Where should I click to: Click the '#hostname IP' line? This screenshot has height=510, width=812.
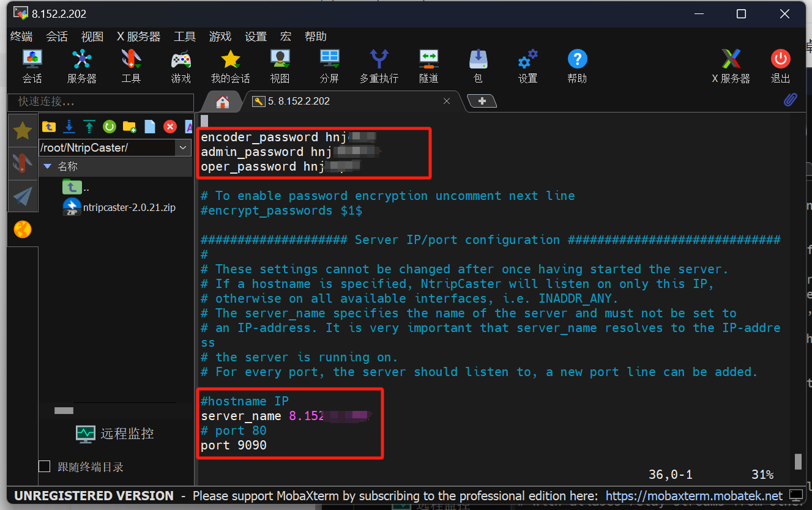(245, 401)
